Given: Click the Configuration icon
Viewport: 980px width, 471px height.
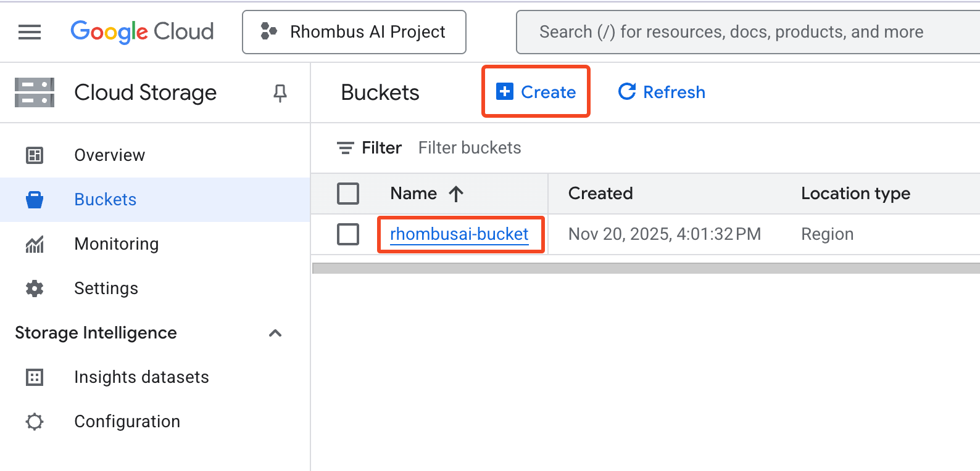Looking at the screenshot, I should pyautogui.click(x=35, y=422).
